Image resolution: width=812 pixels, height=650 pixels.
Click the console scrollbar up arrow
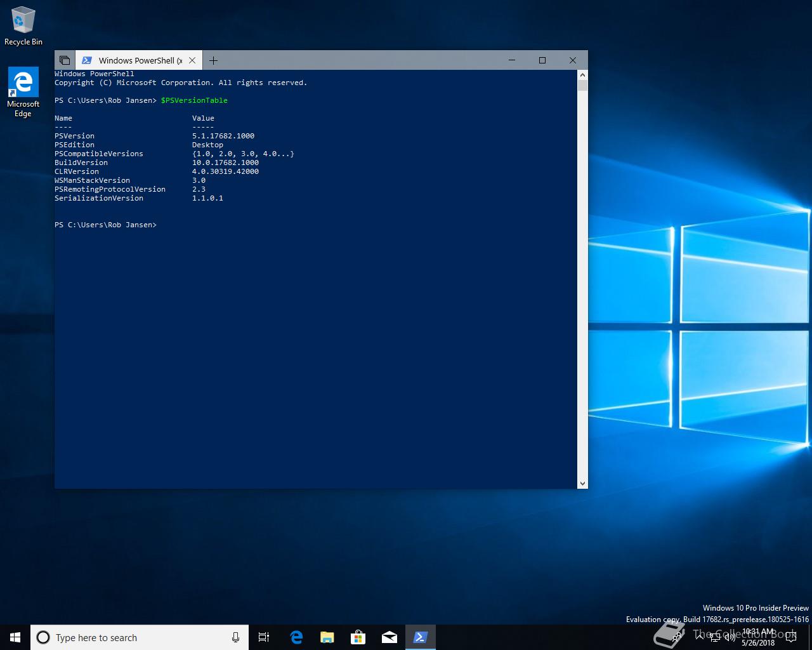click(x=582, y=75)
